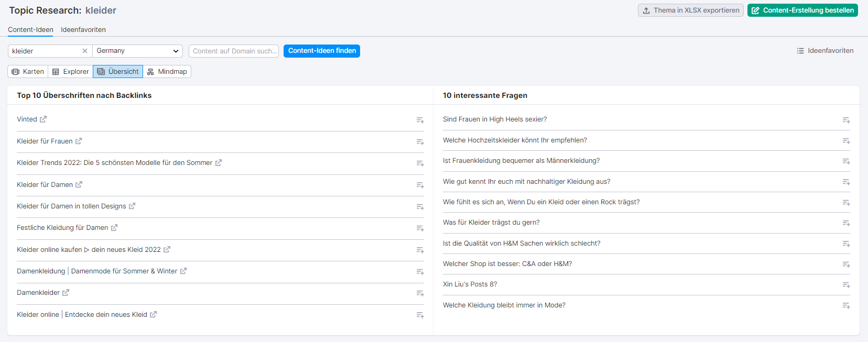Open external link icon next to Vinted
Screen dimensions: 868x342
coord(43,119)
